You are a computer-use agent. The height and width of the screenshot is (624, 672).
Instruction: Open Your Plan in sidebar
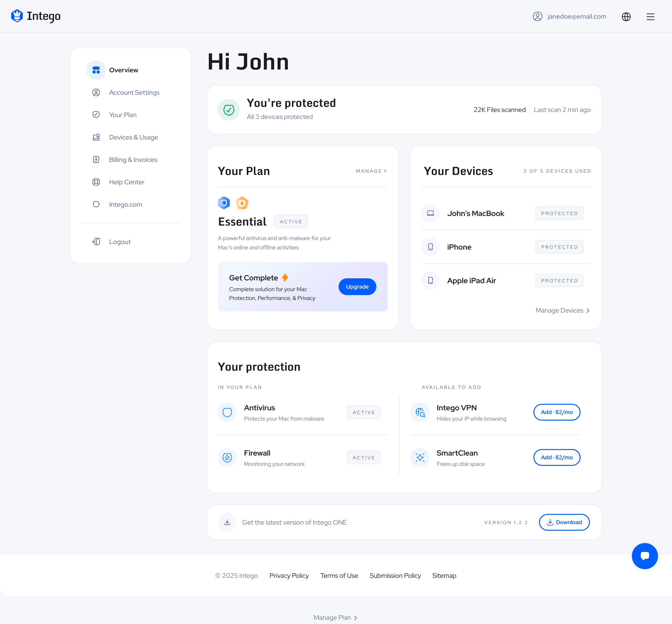[x=122, y=115]
